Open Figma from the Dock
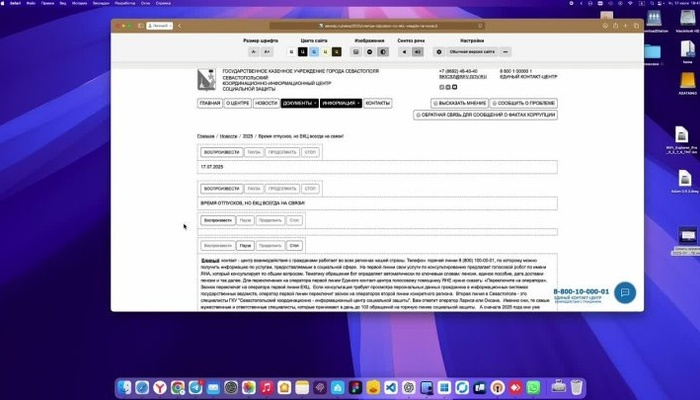This screenshot has width=700, height=400. [355, 387]
